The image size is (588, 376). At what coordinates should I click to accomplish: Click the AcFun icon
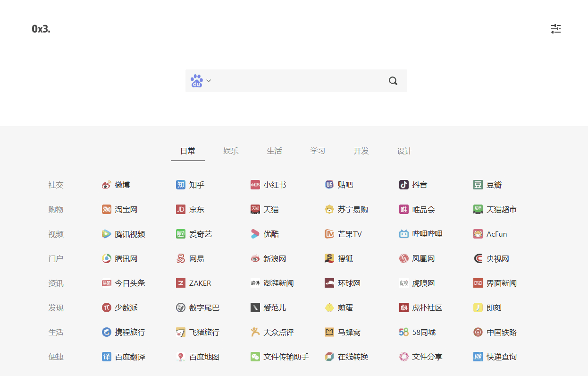(x=478, y=234)
